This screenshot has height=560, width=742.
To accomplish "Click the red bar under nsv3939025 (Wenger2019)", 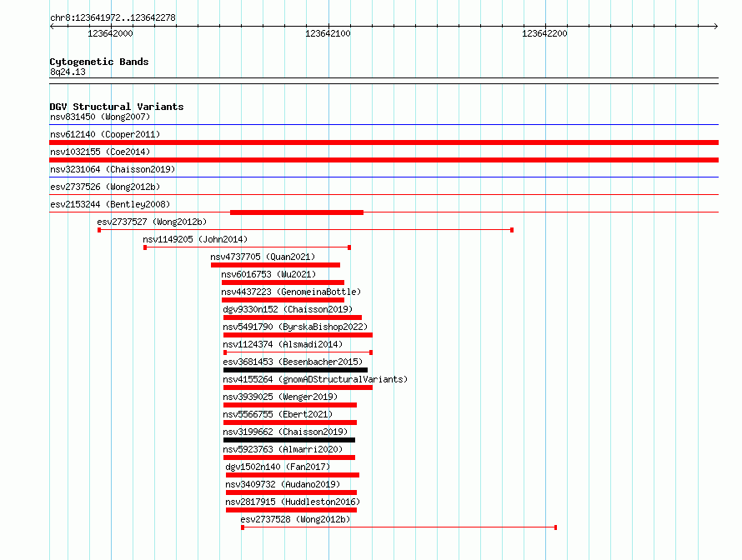I will point(290,405).
